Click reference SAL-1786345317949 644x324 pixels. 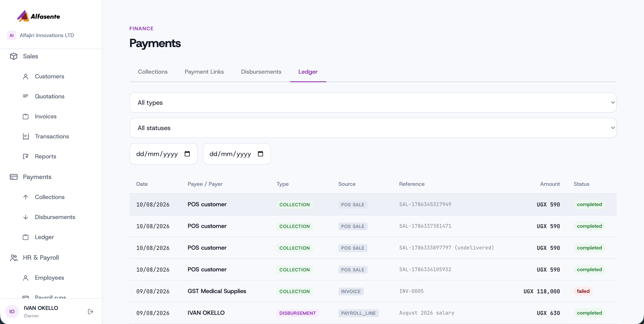pos(425,204)
